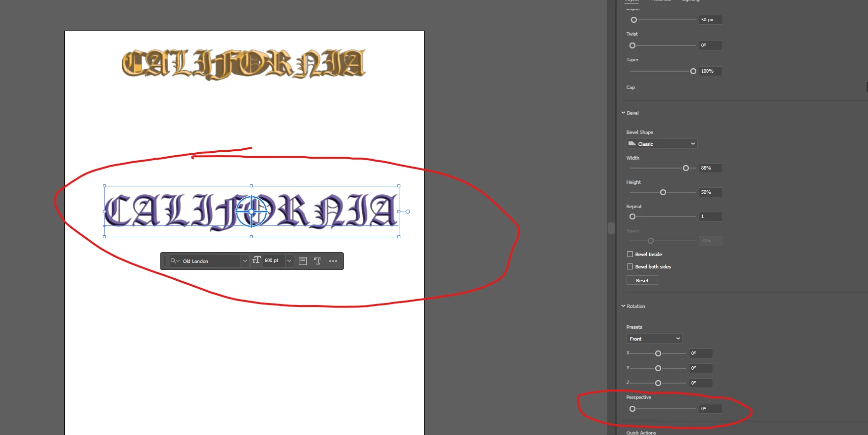Click the Y rotation slider handle
Screen dimensions: 868x435
658,368
